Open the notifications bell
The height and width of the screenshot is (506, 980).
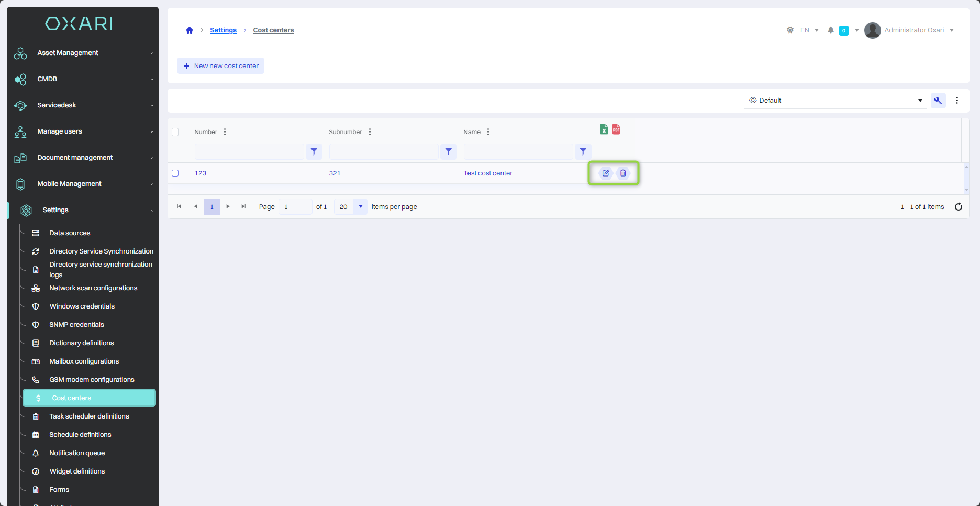pyautogui.click(x=830, y=30)
